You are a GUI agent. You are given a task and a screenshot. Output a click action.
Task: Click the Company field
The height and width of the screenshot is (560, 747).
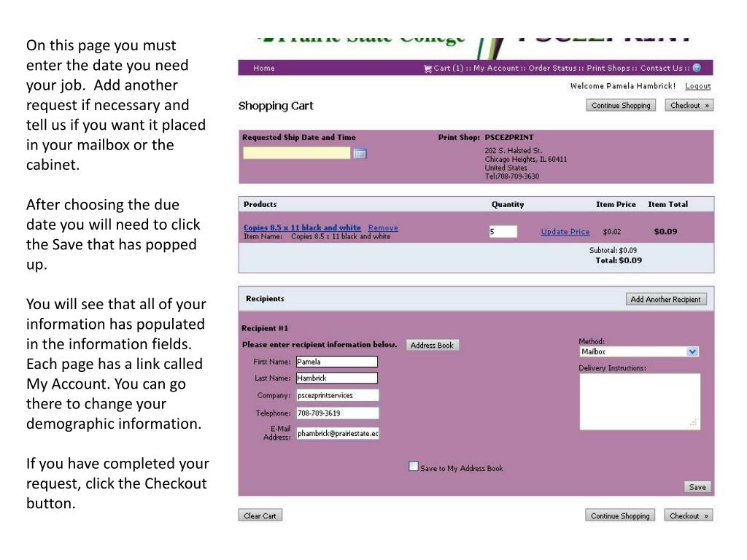pyautogui.click(x=337, y=395)
